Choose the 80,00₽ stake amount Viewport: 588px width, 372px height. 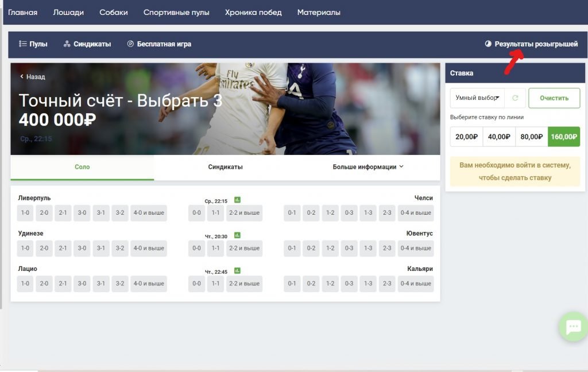tap(531, 137)
